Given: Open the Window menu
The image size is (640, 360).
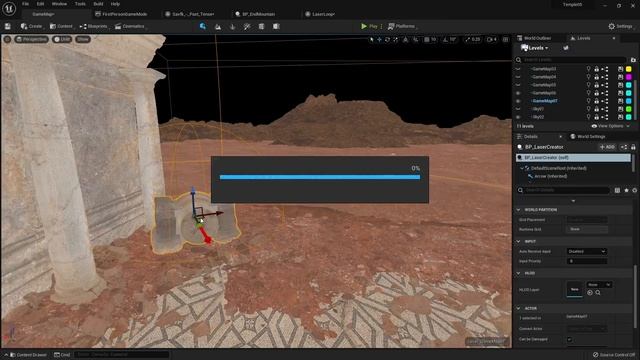Looking at the screenshot, I should click(x=59, y=4).
